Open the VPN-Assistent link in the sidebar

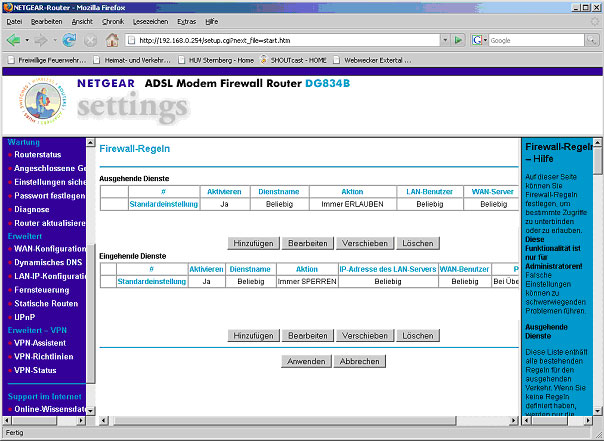click(40, 342)
